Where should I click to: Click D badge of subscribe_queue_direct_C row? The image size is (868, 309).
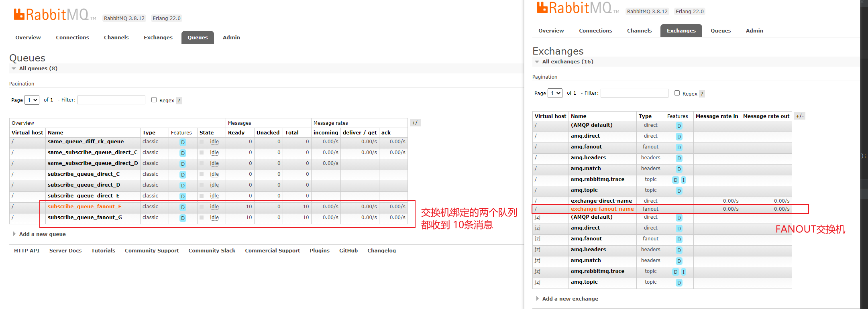pyautogui.click(x=183, y=175)
